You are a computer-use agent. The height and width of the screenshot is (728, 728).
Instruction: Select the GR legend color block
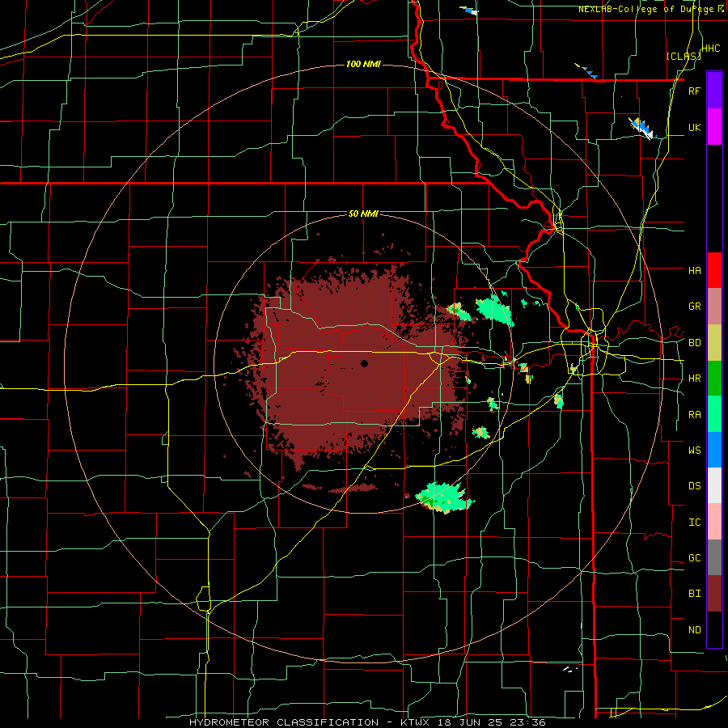714,307
